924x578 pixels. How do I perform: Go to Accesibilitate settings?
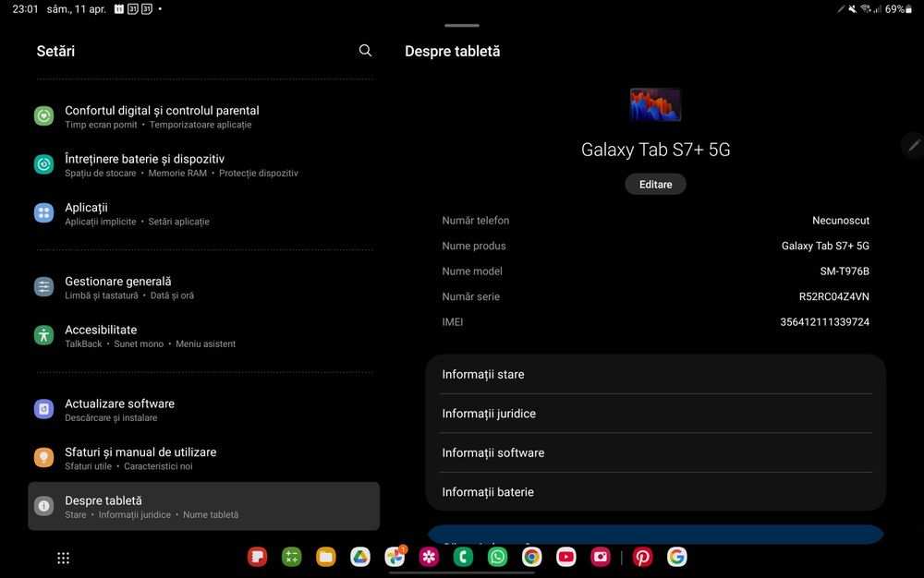coord(204,336)
